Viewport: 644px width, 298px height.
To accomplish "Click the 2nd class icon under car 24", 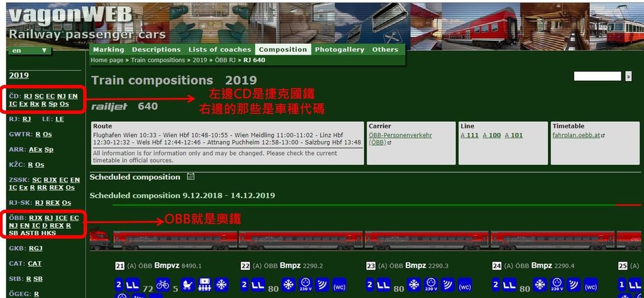I will click(x=496, y=284).
